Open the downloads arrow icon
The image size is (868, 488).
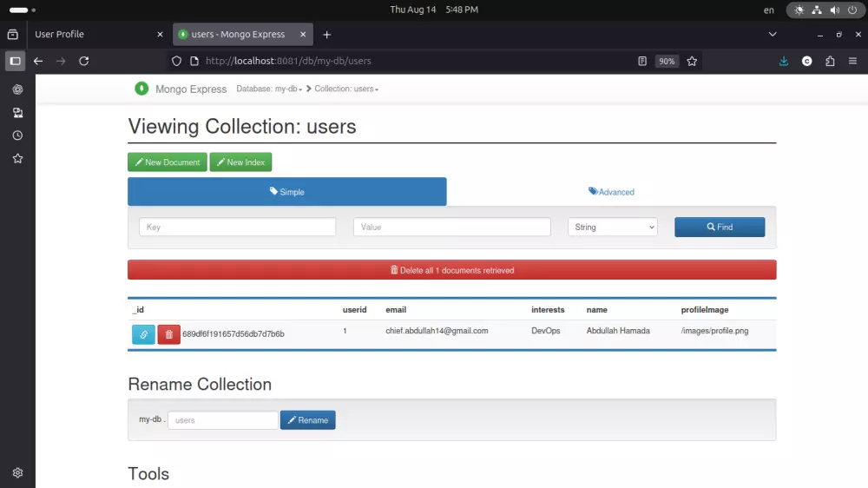click(784, 61)
